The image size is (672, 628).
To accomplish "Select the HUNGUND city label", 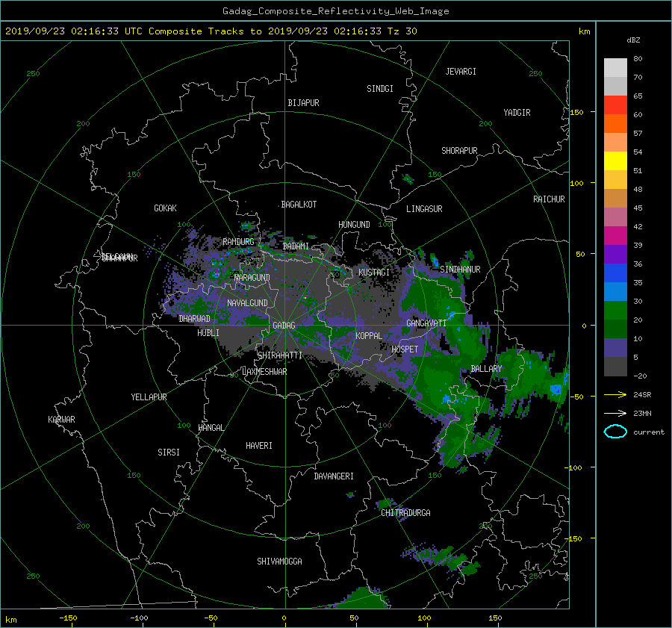I will (x=354, y=225).
